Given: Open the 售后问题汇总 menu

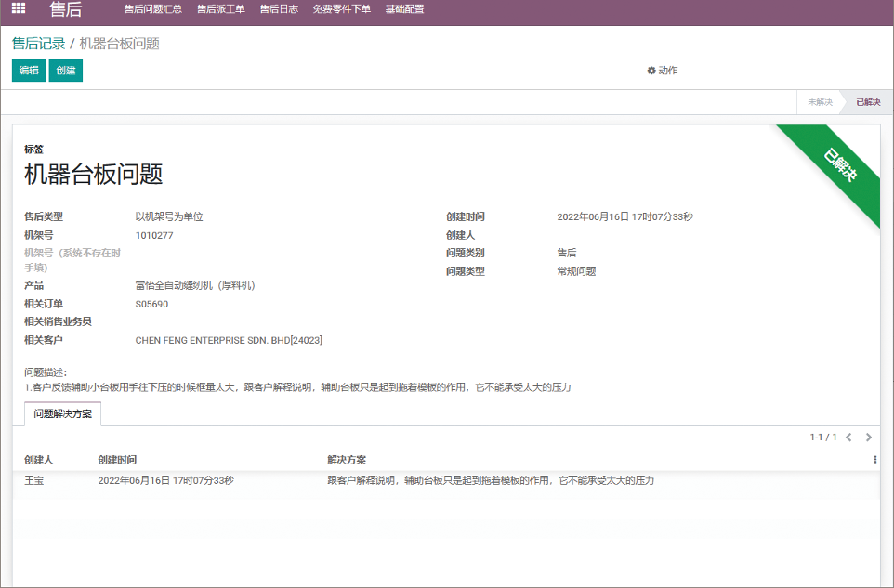Looking at the screenshot, I should [x=152, y=9].
